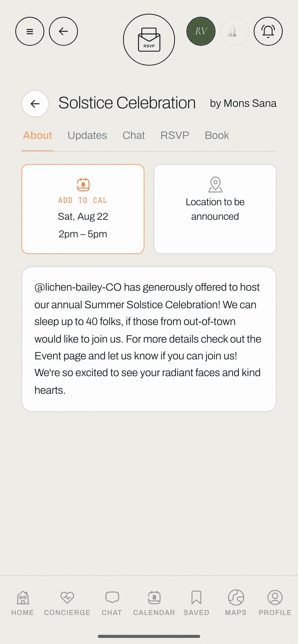Click the by Mons Sana link

click(243, 103)
